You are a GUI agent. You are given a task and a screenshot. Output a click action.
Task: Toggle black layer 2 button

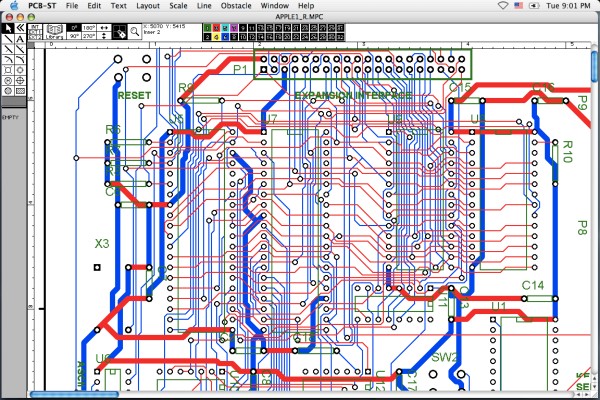coord(207,37)
